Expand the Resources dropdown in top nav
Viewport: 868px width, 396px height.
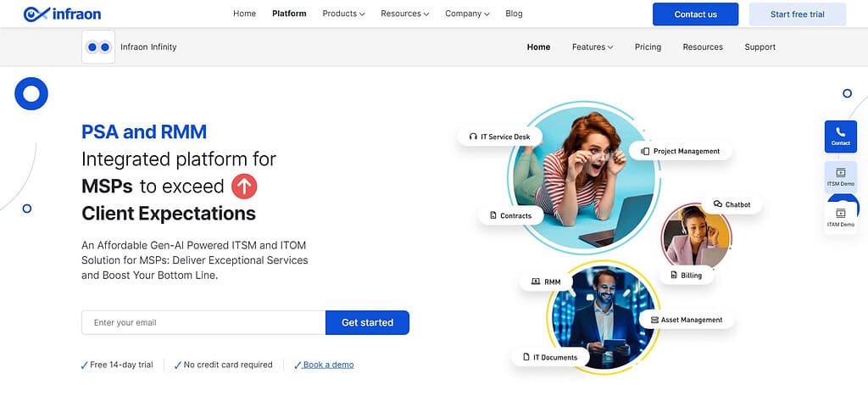click(404, 14)
